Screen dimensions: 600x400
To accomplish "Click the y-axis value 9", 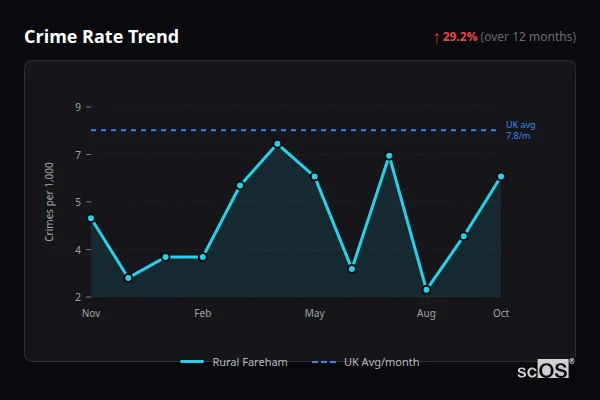I will tap(78, 107).
